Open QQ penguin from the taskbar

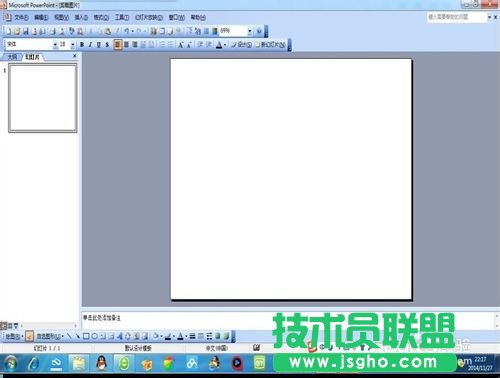pos(101,363)
